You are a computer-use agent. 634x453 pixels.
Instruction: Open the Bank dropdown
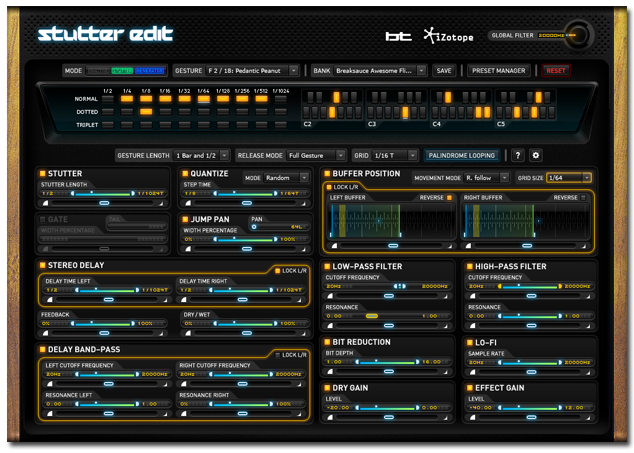[380, 70]
